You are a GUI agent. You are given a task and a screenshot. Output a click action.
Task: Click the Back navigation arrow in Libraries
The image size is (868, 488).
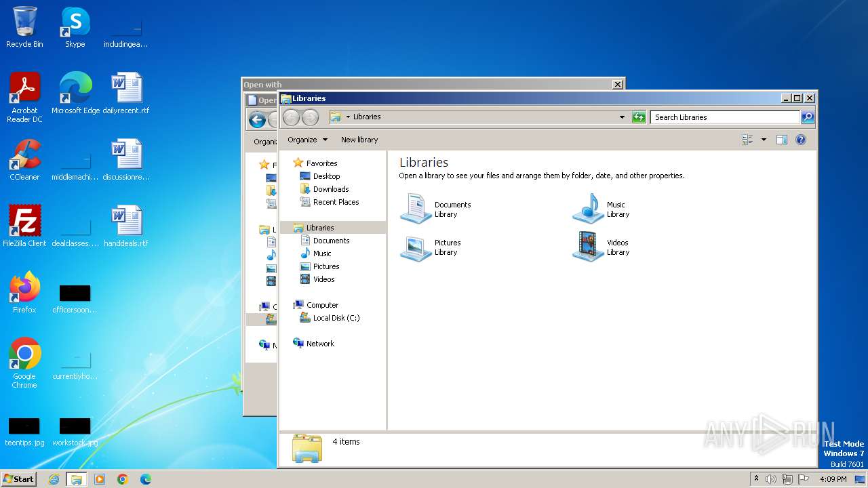click(x=292, y=117)
